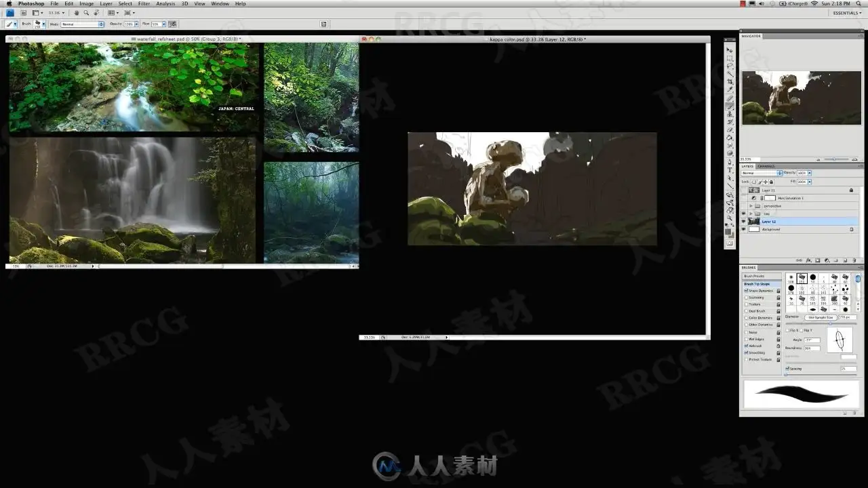Screen dimensions: 868x488
Task: Uncheck the Airbrush checkbox in Brushes panel
Action: pyautogui.click(x=747, y=346)
